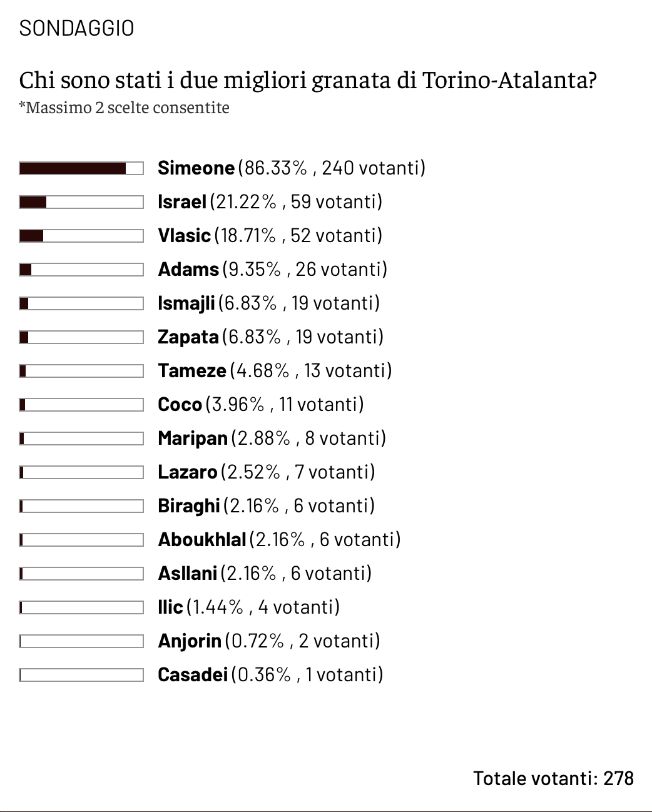Click the Aboukhlal poll result label
Screen dimensions: 652x812
pos(279,539)
